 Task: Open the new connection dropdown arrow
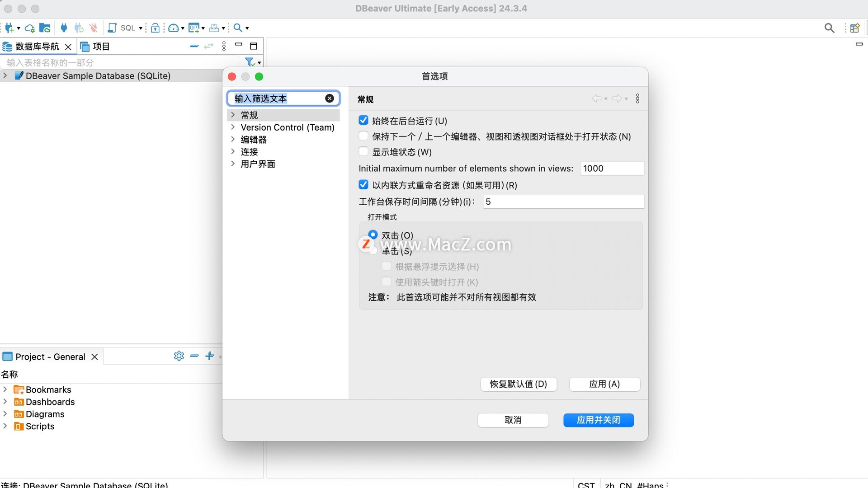click(x=19, y=28)
